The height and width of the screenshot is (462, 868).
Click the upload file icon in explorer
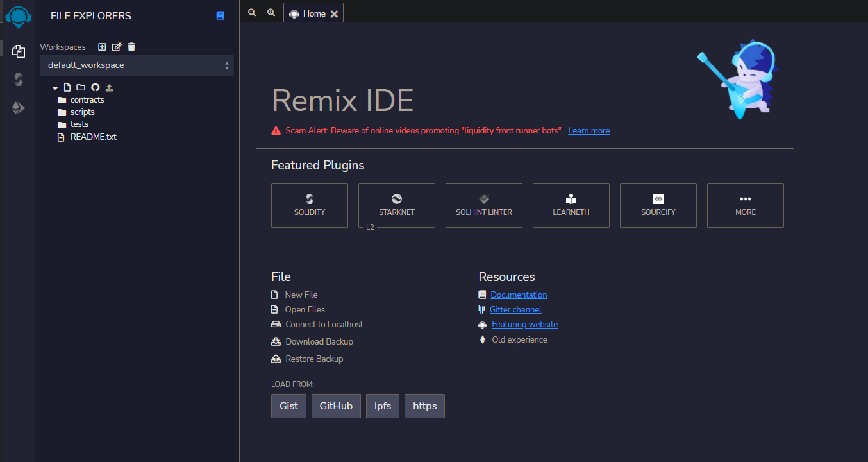click(x=109, y=87)
